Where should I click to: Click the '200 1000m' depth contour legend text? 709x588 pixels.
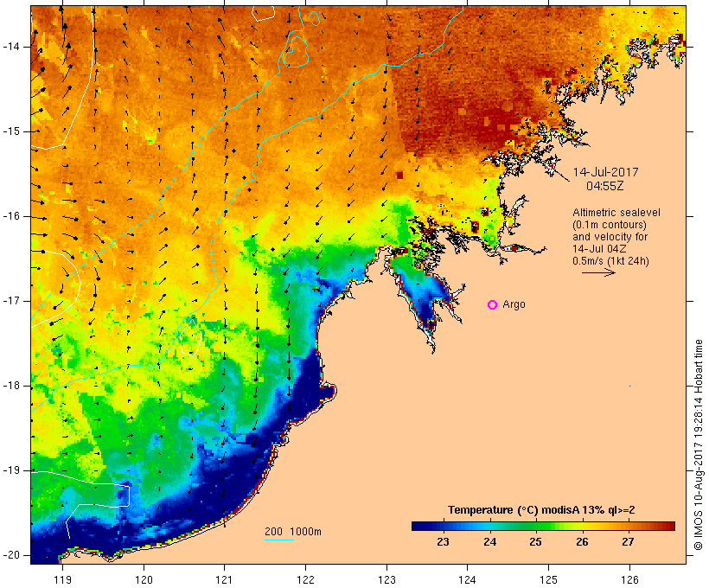[x=293, y=532]
